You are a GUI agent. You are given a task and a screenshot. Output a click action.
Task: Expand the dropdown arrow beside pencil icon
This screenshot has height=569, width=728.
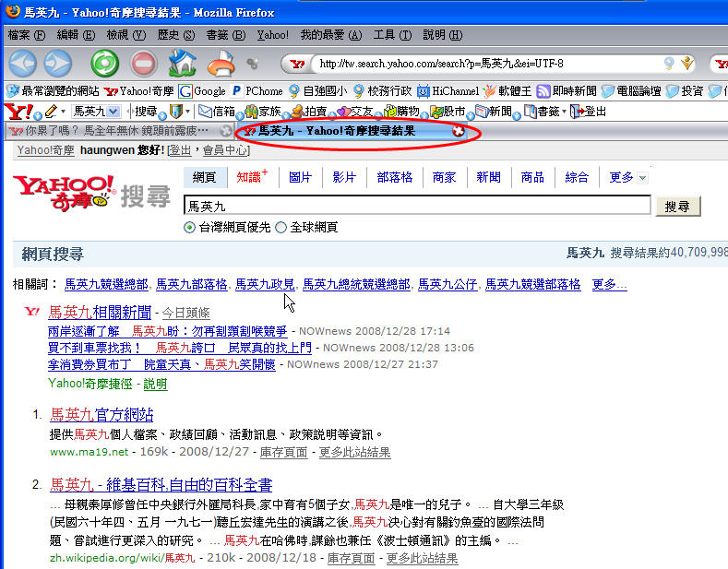63,112
